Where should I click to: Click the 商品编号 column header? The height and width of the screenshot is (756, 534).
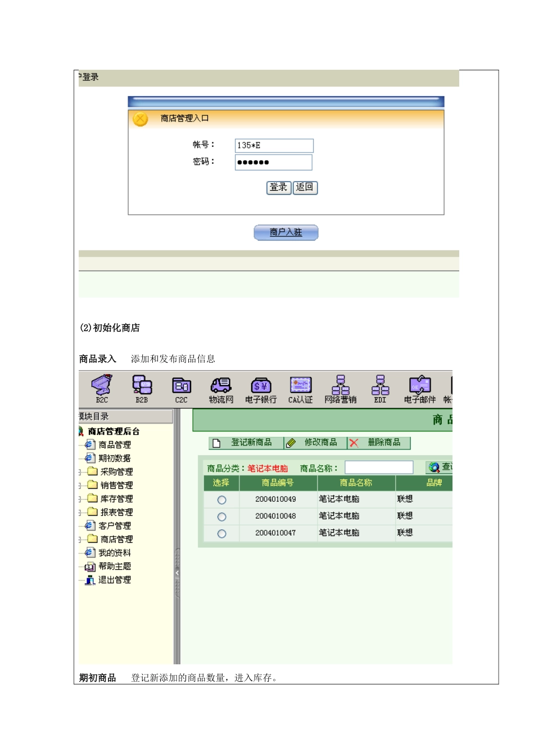278,483
